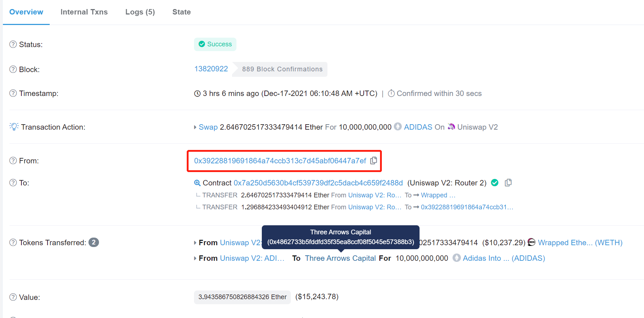Copy the From address with copy icon
The image size is (644, 318).
click(373, 160)
